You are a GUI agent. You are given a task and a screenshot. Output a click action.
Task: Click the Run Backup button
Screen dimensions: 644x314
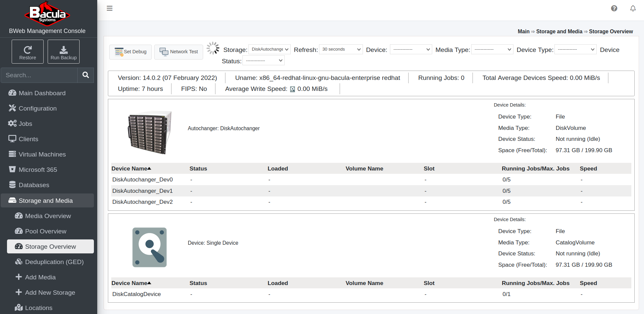(64, 52)
